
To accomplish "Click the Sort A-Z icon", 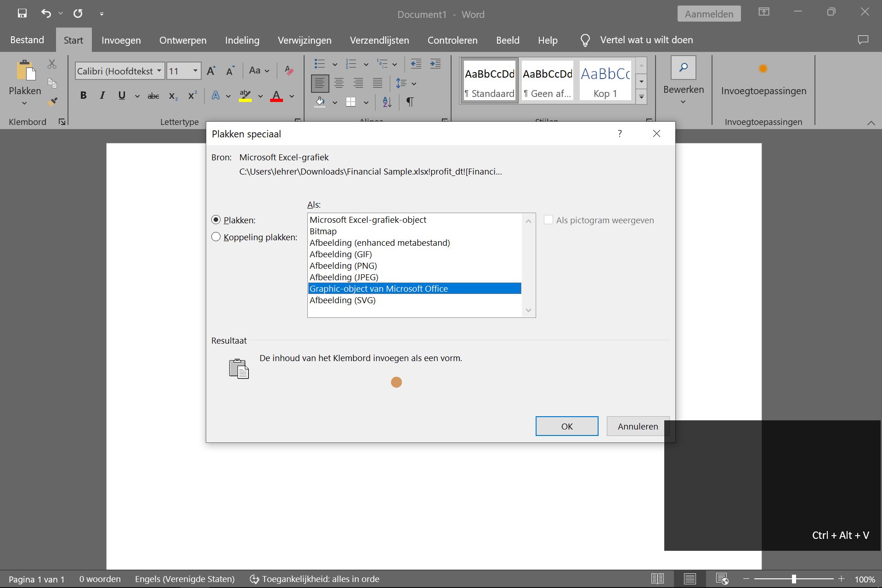I will point(387,102).
